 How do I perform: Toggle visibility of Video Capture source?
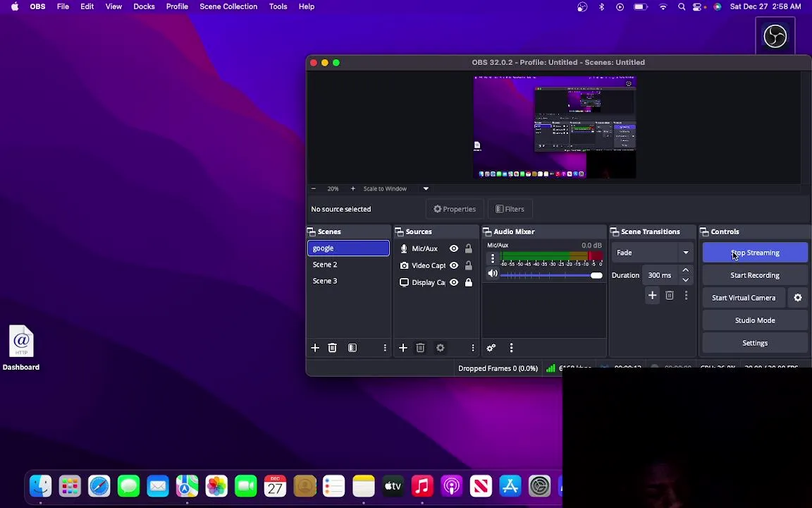[x=454, y=265]
